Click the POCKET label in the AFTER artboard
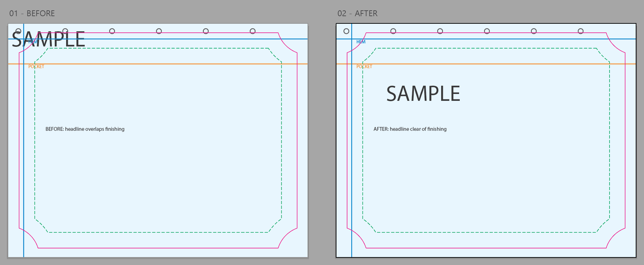The width and height of the screenshot is (644, 265). (364, 67)
